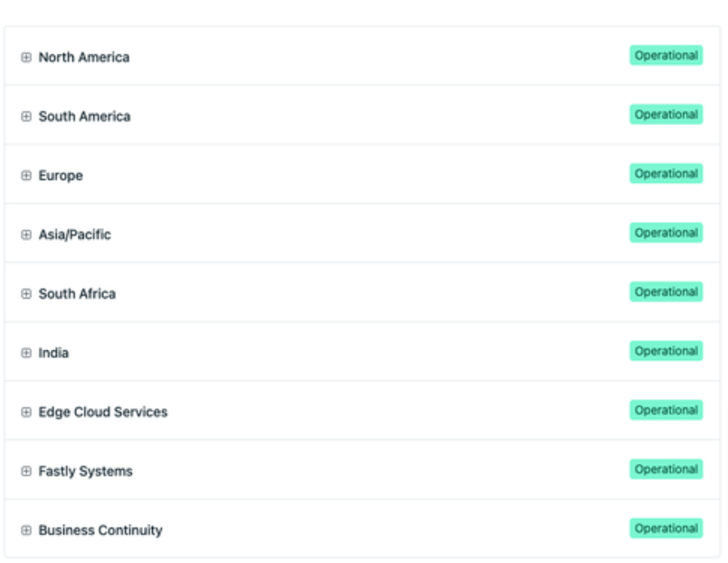Screen dimensions: 728x563
Task: Click South Africa's Operational status badge
Action: click(666, 291)
